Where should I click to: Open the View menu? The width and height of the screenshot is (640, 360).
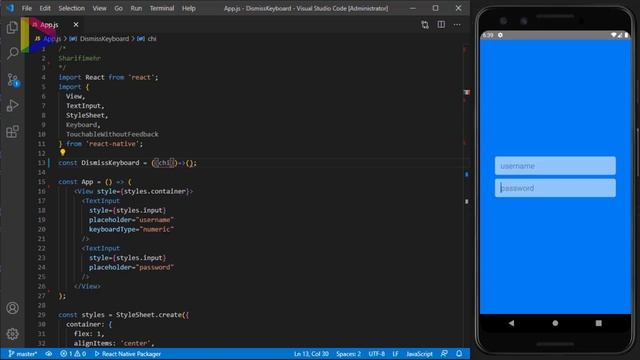point(99,8)
